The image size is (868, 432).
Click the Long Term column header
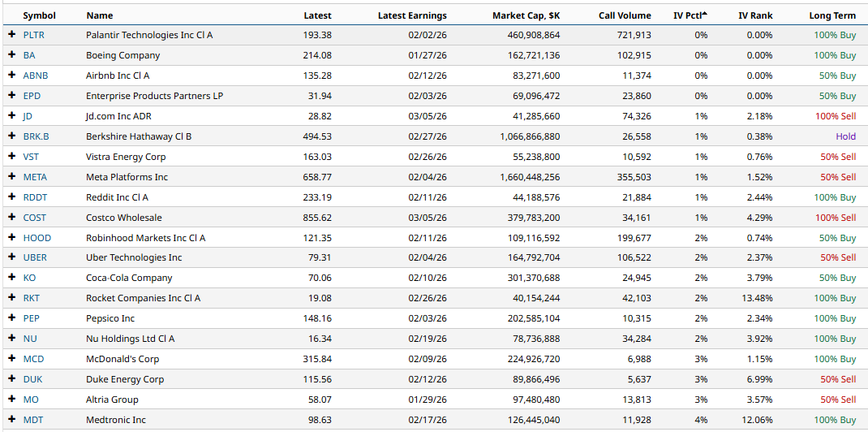pos(831,15)
